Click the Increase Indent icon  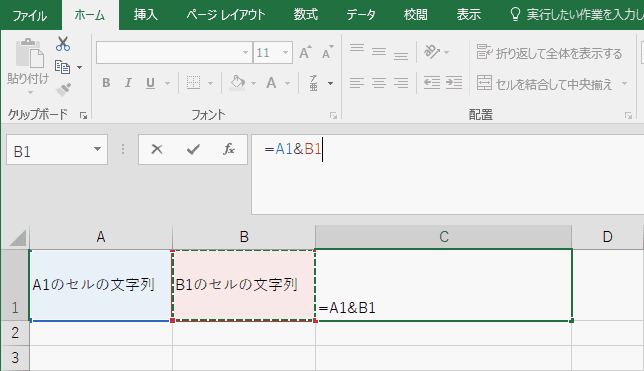pyautogui.click(x=454, y=83)
